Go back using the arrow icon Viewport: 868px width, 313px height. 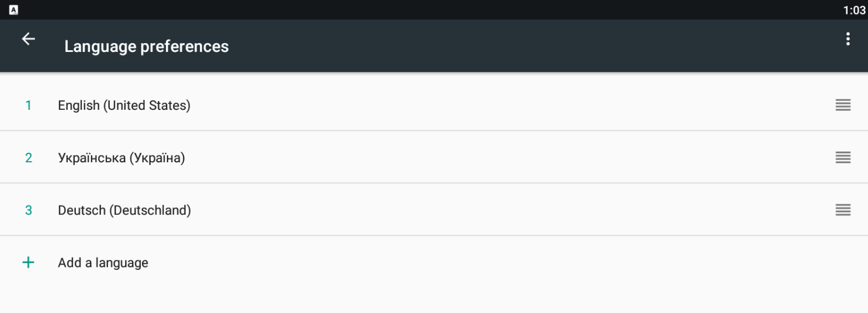(x=28, y=39)
